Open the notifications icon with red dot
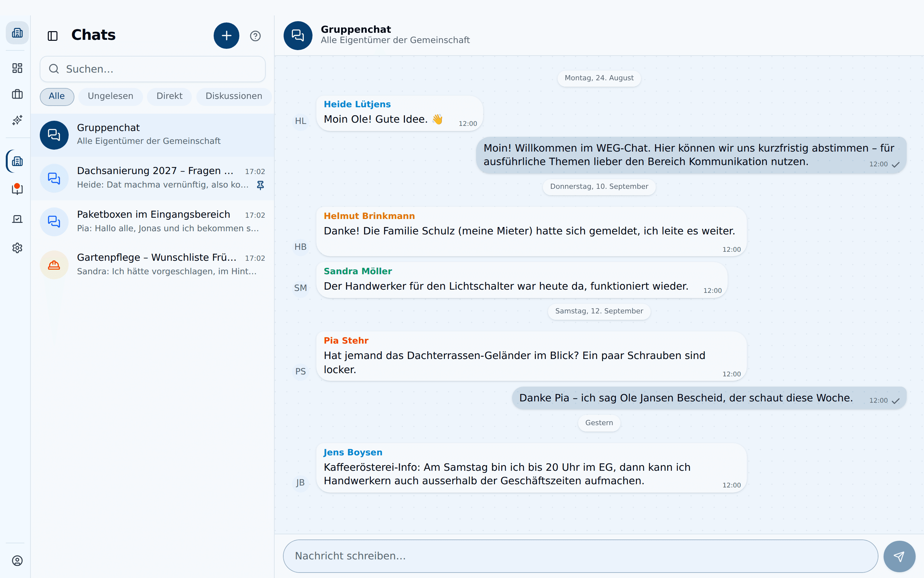924x578 pixels. tap(17, 189)
